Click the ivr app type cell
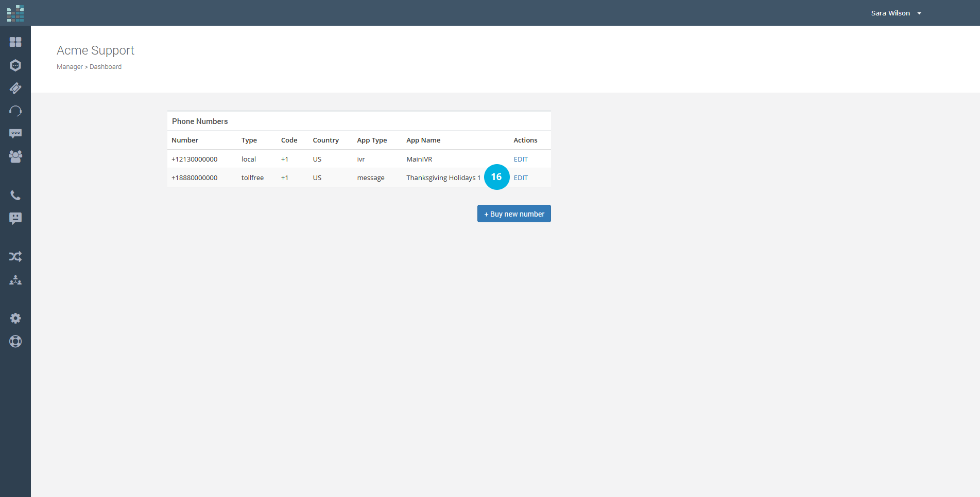 pyautogui.click(x=361, y=159)
